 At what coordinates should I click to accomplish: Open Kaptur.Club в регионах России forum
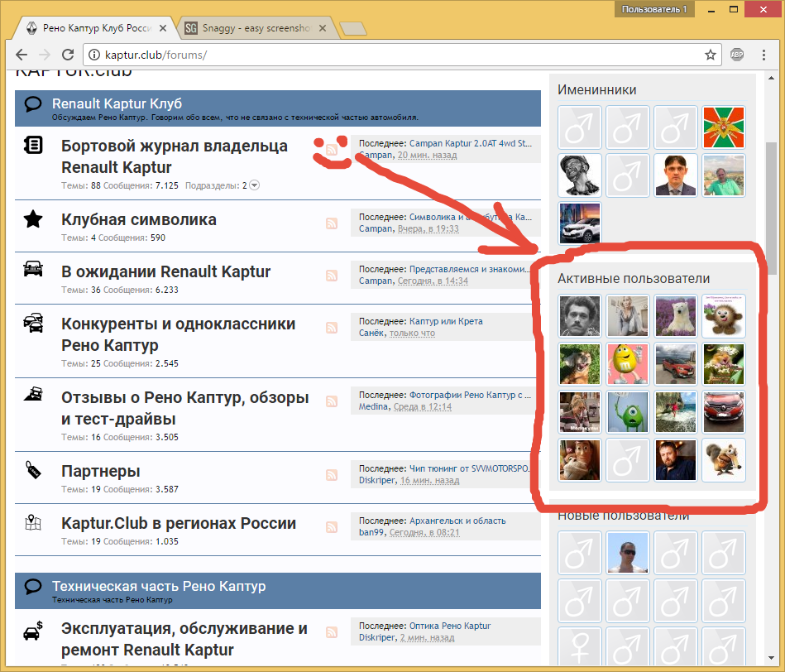point(178,523)
